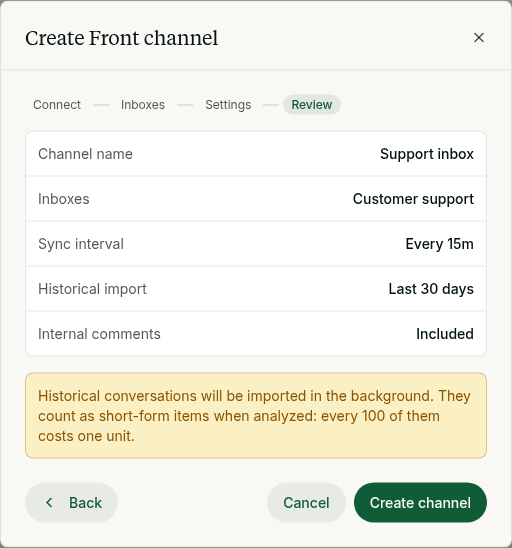Click the 'Last 30 days' import value
Screen dimensions: 512x548
(x=431, y=289)
